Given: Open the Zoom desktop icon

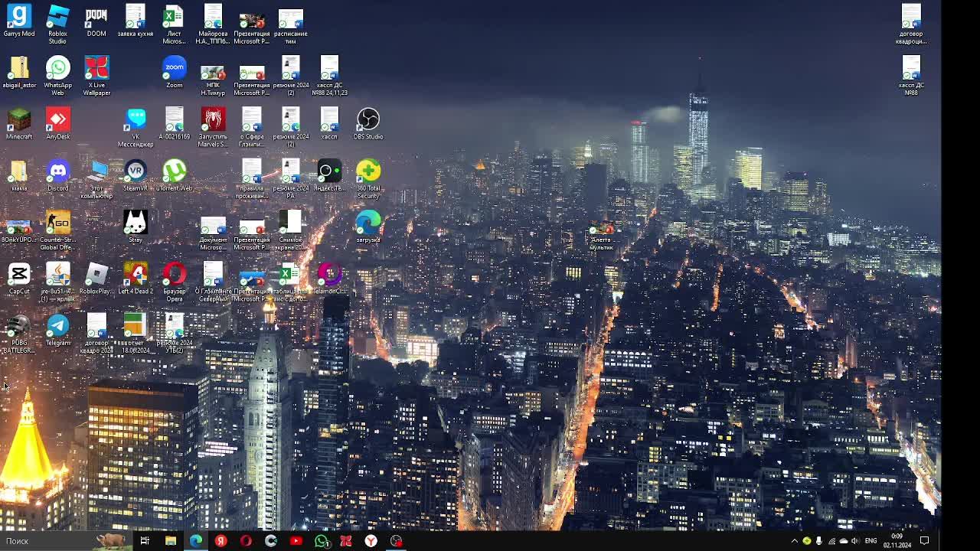Looking at the screenshot, I should 175,73.
